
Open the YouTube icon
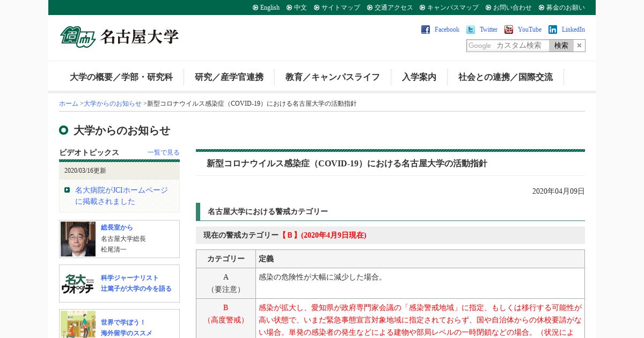click(509, 30)
